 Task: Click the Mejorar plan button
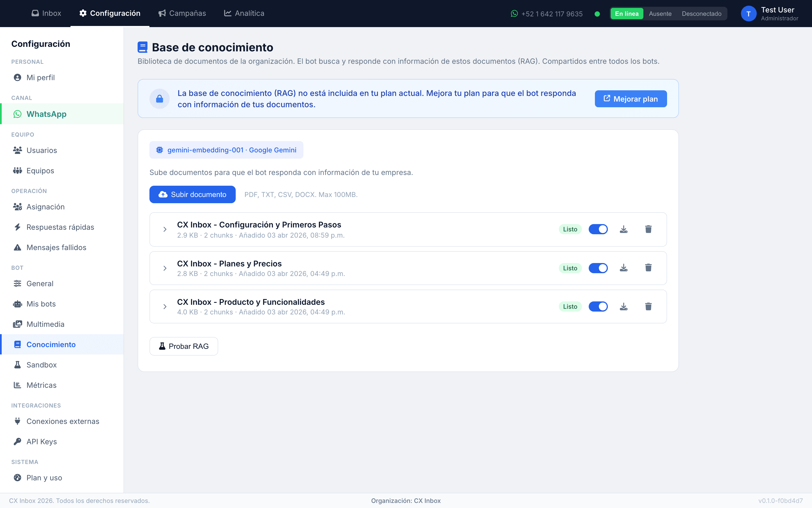631,99
